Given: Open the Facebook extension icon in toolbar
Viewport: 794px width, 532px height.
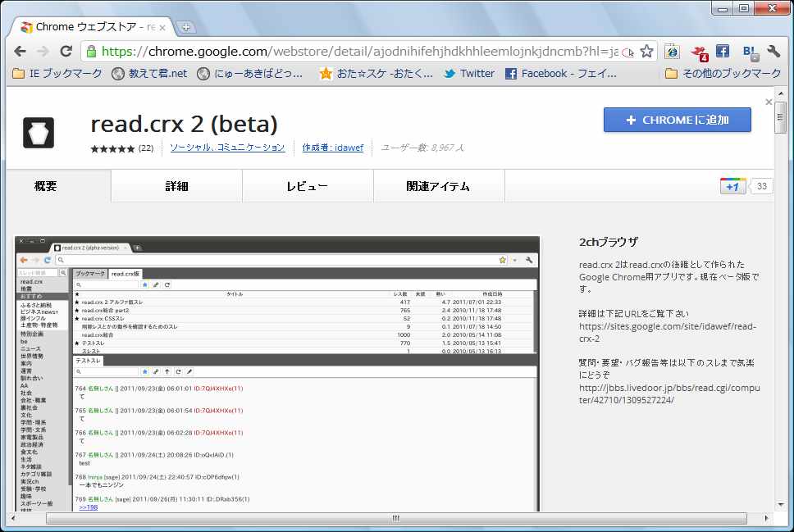Looking at the screenshot, I should pos(723,51).
